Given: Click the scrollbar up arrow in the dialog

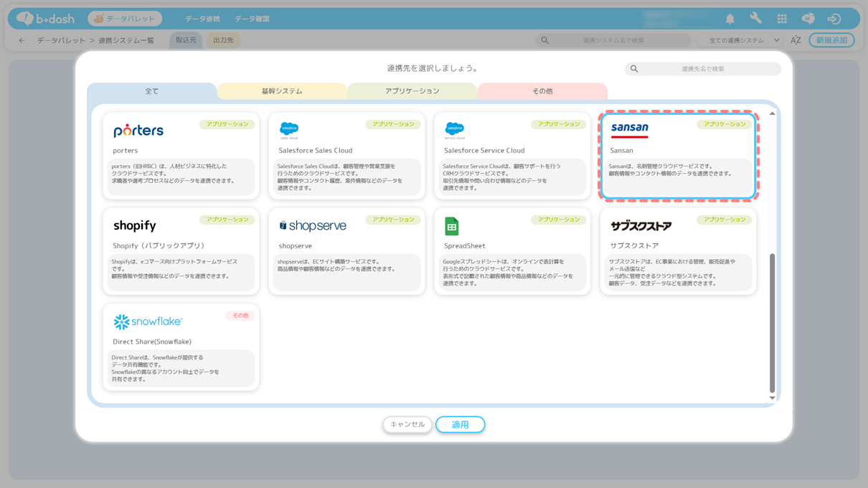Looking at the screenshot, I should coord(772,113).
